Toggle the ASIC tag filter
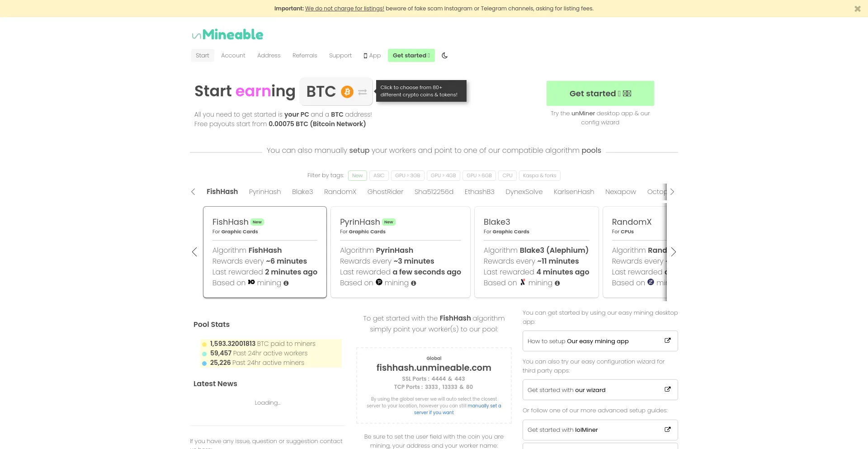The height and width of the screenshot is (449, 868). coord(379,175)
